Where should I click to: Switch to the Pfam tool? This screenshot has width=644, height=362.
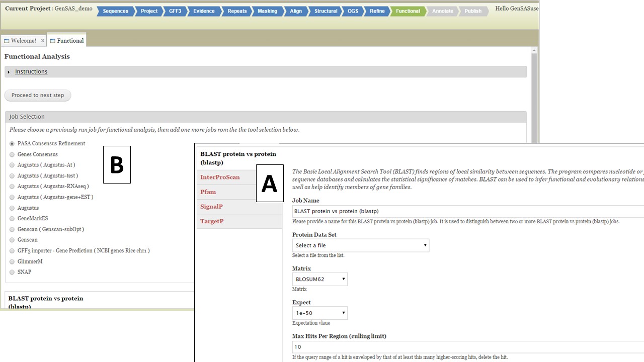click(x=208, y=192)
